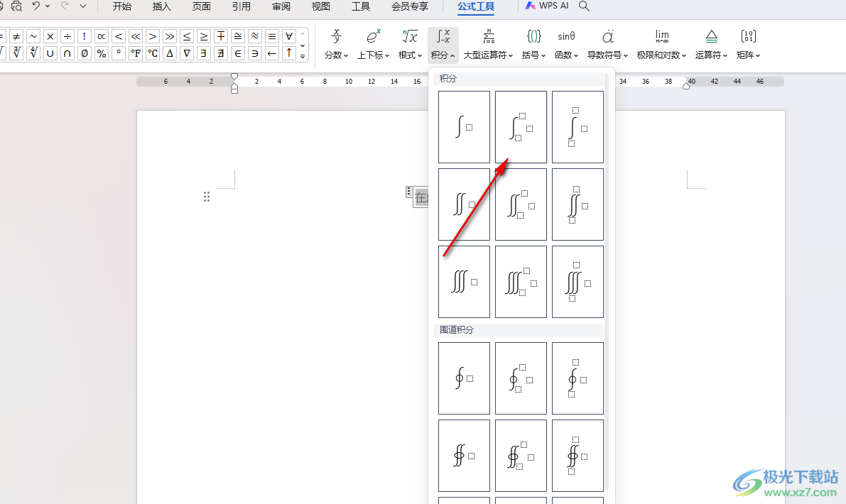Screen dimensions: 846x504
Task: Insert the there-does-not-exist symbol
Action: click(x=221, y=53)
